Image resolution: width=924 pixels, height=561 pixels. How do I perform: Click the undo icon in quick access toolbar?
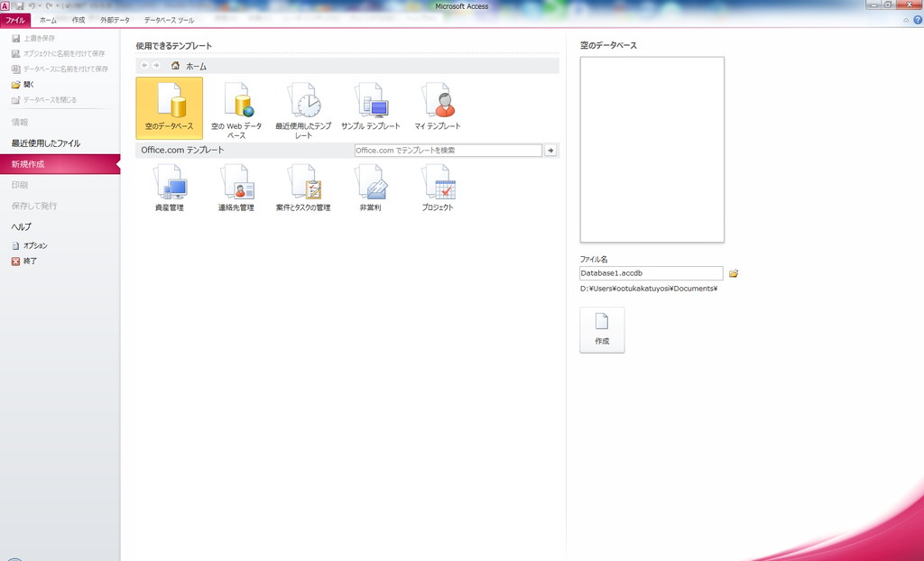(x=32, y=6)
